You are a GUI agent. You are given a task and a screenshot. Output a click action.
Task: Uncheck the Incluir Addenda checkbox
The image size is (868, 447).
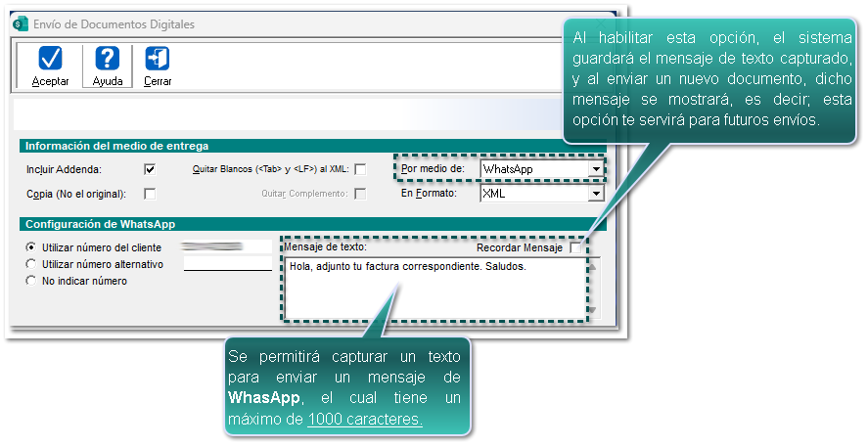coord(150,169)
